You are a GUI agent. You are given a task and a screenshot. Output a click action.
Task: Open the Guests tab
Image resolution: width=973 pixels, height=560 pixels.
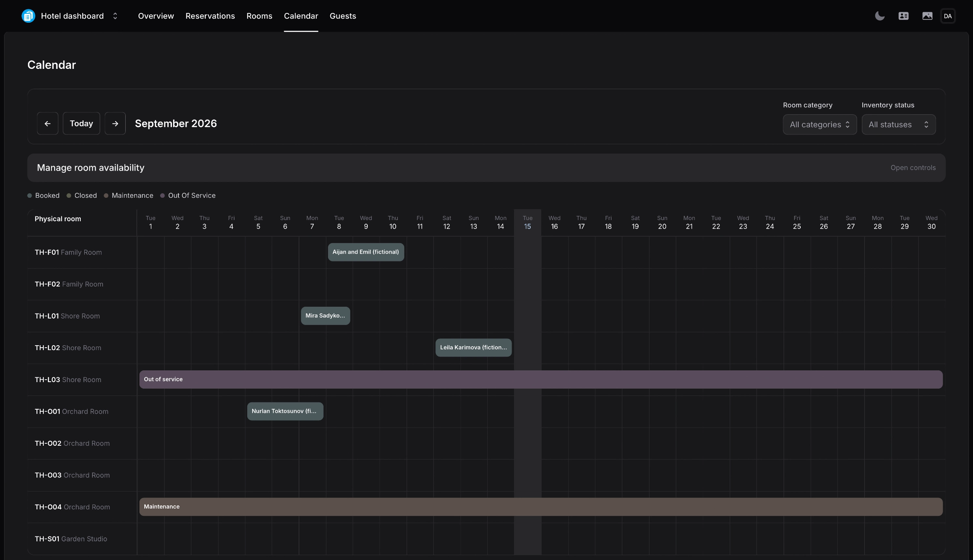coord(343,16)
